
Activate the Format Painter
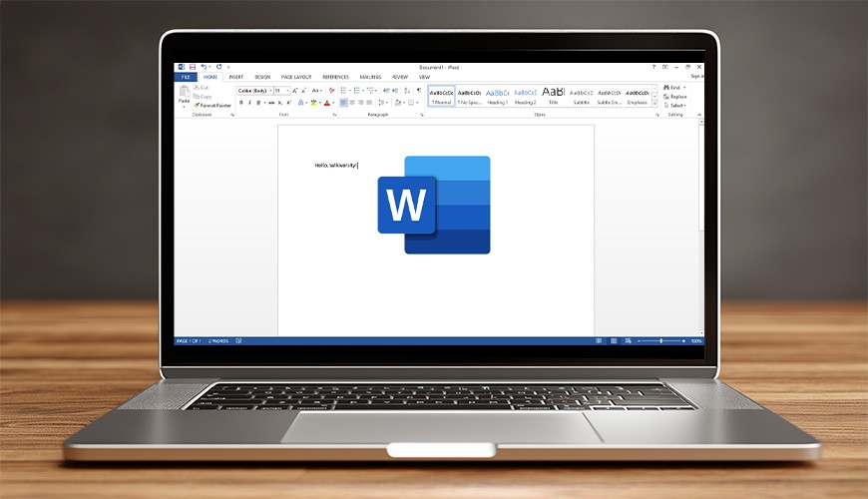coord(213,105)
